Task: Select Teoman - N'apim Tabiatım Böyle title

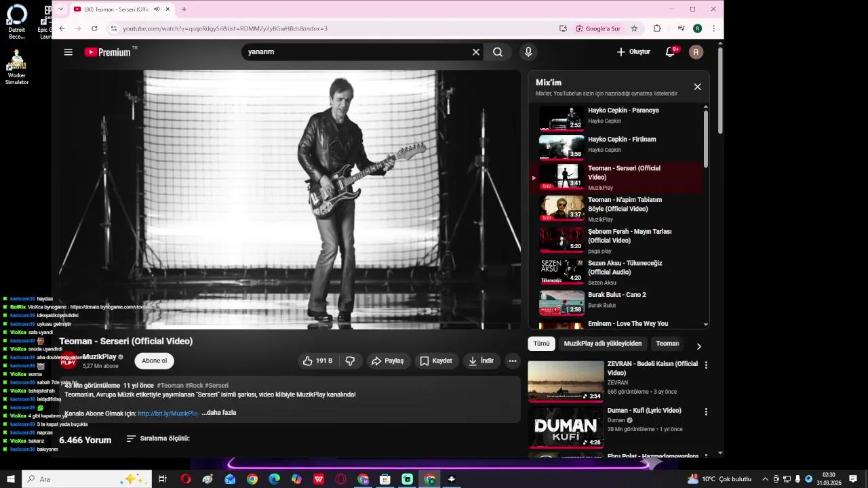Action: pyautogui.click(x=625, y=204)
